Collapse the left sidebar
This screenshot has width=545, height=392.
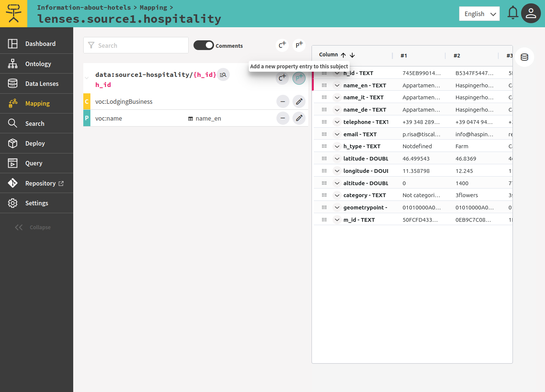(33, 227)
